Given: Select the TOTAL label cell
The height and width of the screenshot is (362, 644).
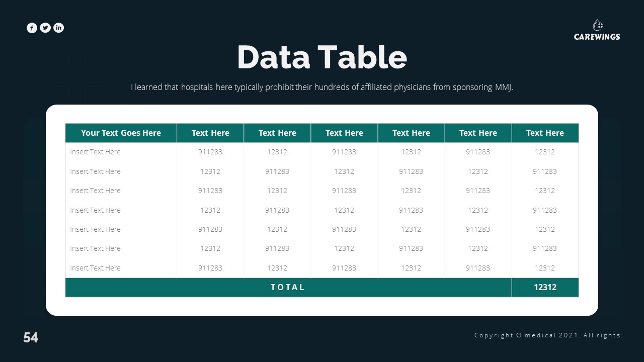Looking at the screenshot, I should tap(288, 288).
